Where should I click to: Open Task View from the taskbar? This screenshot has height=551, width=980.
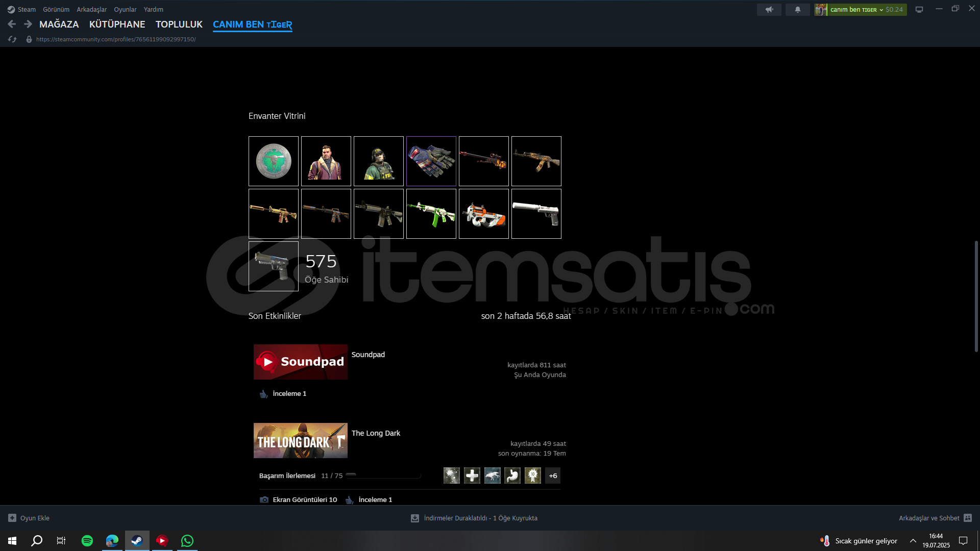[x=61, y=541]
